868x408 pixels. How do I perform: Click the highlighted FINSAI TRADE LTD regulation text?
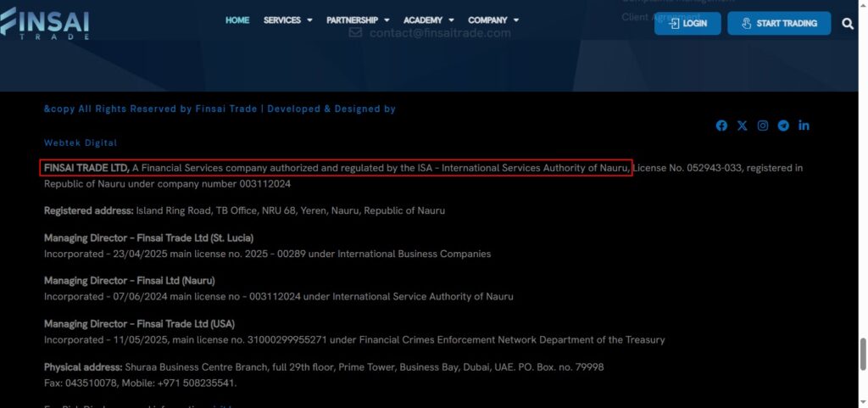coord(337,168)
